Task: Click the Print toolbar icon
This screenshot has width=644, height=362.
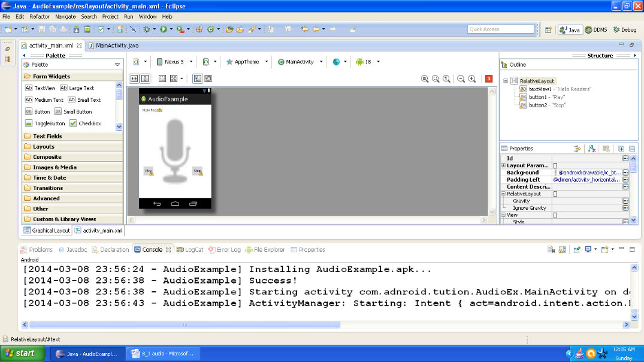Action: tap(64, 29)
